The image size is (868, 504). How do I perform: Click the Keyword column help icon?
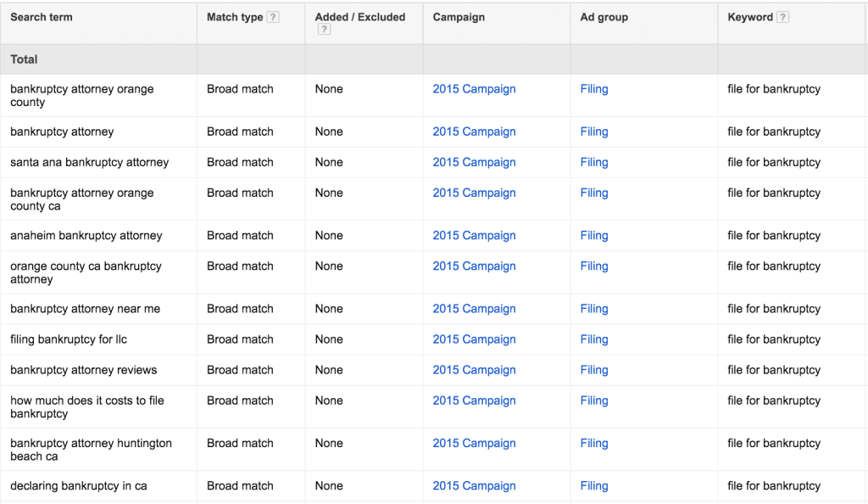[782, 17]
